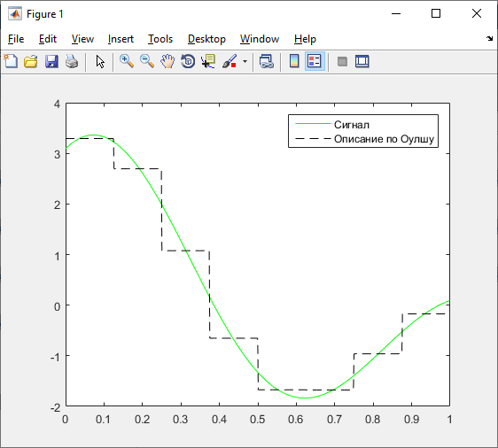Open the Desktop menu

(x=206, y=39)
